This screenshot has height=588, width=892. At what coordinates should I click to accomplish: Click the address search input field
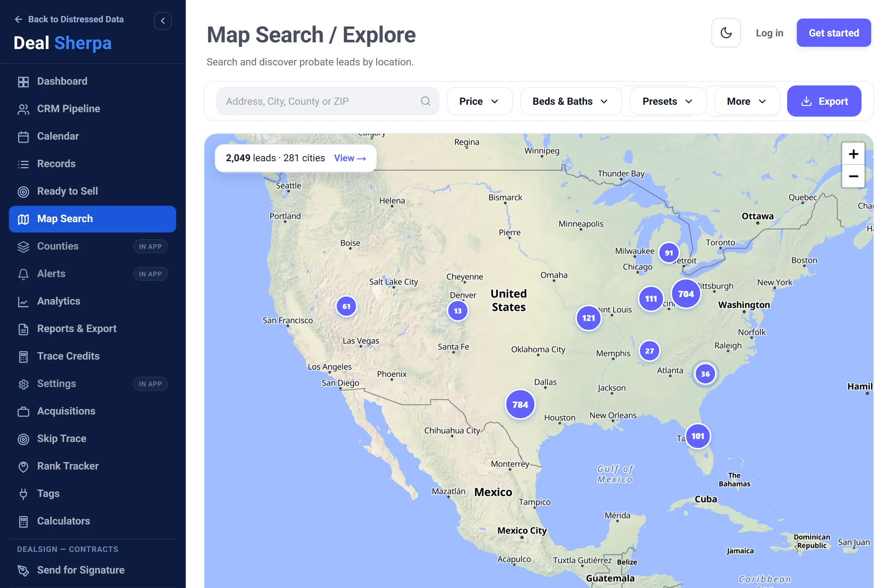[x=327, y=101]
